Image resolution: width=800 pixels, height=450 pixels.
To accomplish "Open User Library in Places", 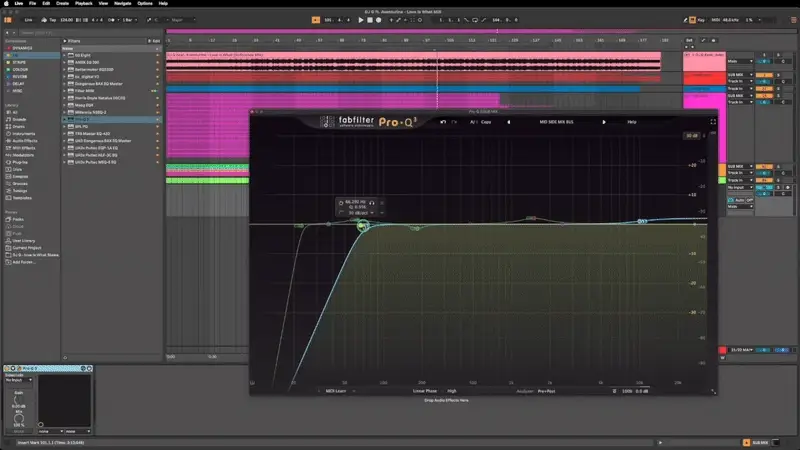I will click(x=23, y=241).
